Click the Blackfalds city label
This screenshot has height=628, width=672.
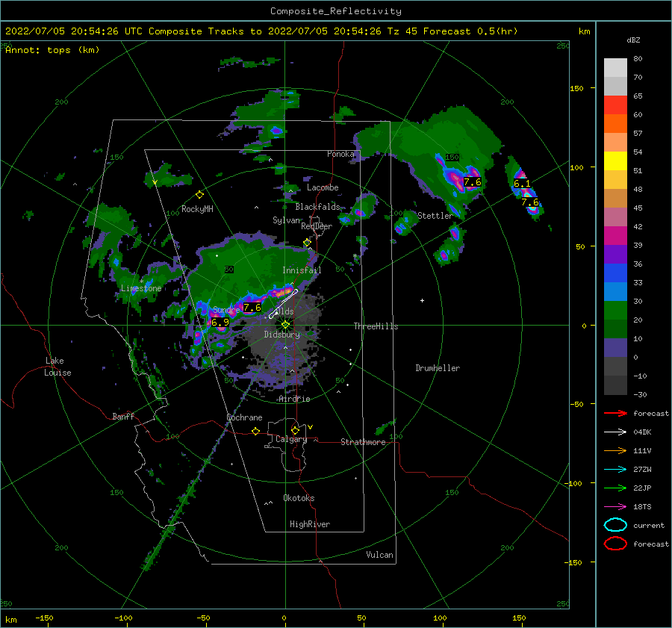[x=317, y=207]
